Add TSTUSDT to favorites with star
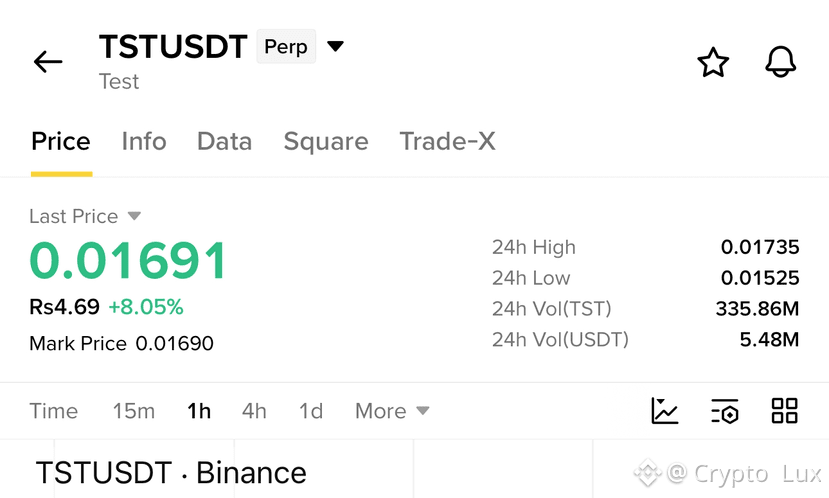The height and width of the screenshot is (498, 829). pos(713,62)
